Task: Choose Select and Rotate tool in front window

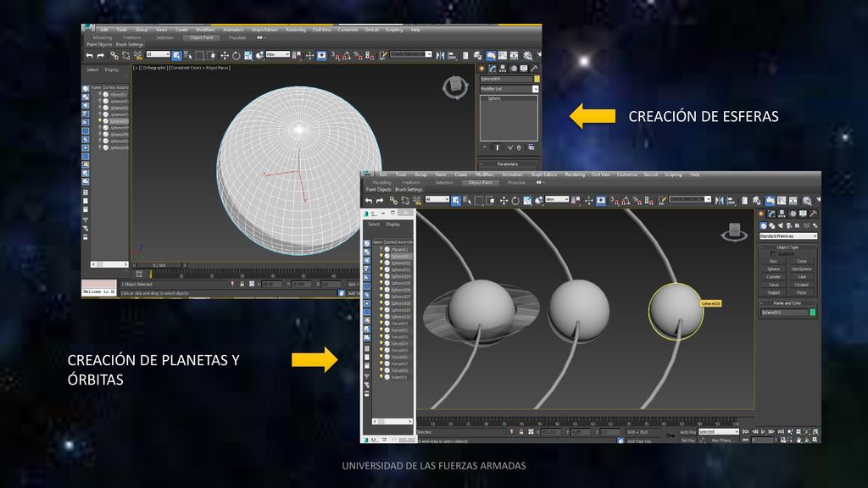Action: click(x=515, y=200)
